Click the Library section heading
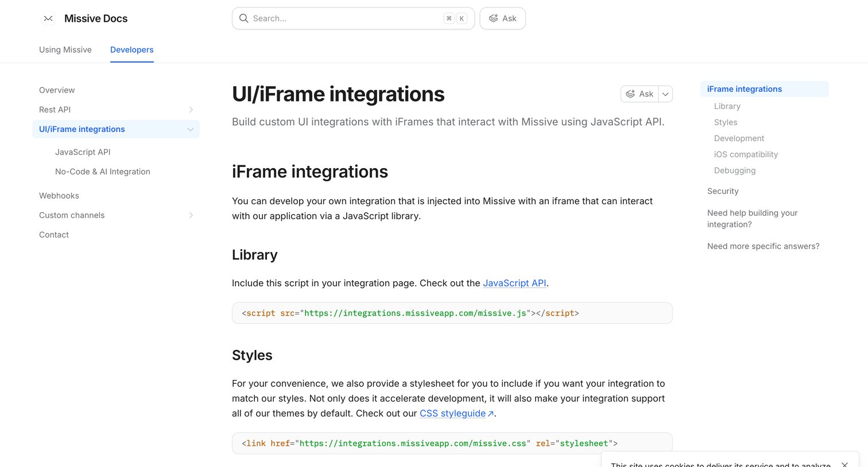868x467 pixels. (x=255, y=255)
